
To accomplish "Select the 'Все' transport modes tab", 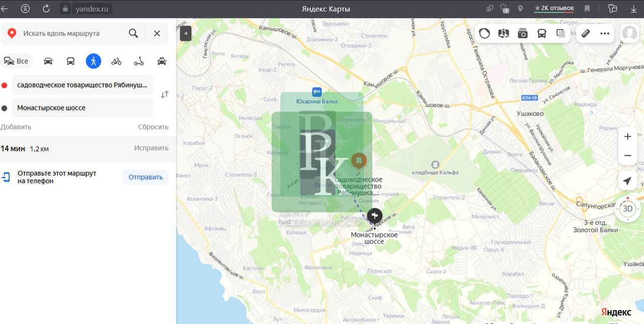I will click(x=16, y=61).
